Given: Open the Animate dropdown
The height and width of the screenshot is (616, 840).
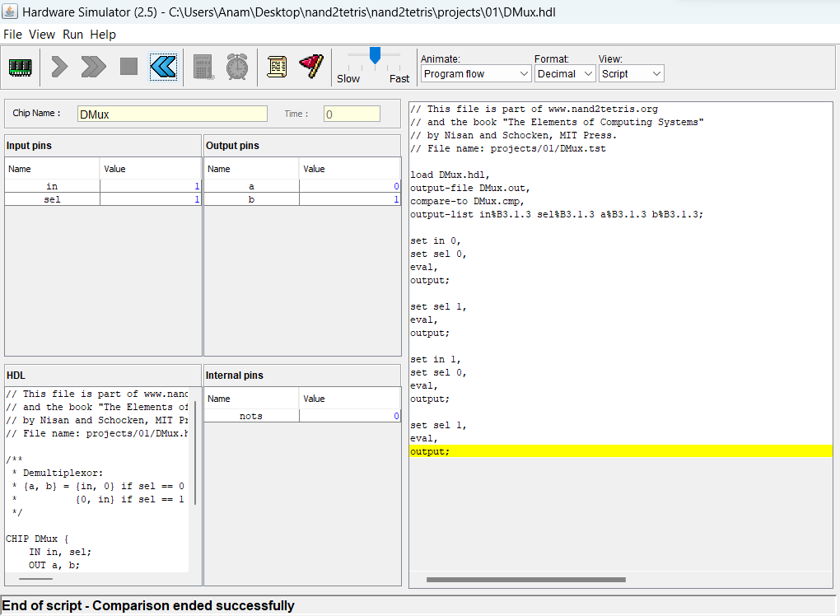Looking at the screenshot, I should pos(475,72).
